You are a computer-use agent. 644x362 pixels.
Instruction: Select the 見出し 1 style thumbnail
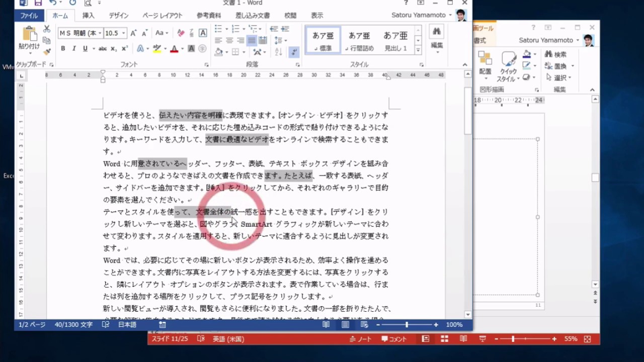click(x=395, y=40)
